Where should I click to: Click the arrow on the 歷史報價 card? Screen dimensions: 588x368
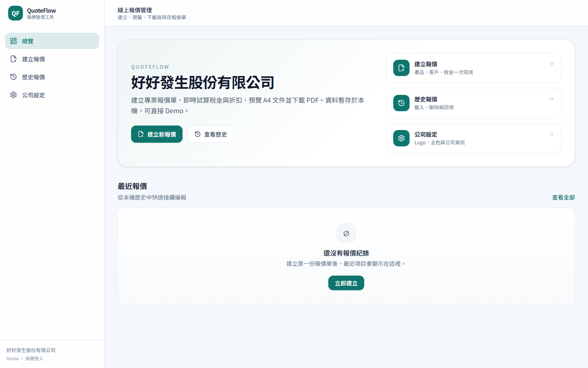tap(551, 99)
